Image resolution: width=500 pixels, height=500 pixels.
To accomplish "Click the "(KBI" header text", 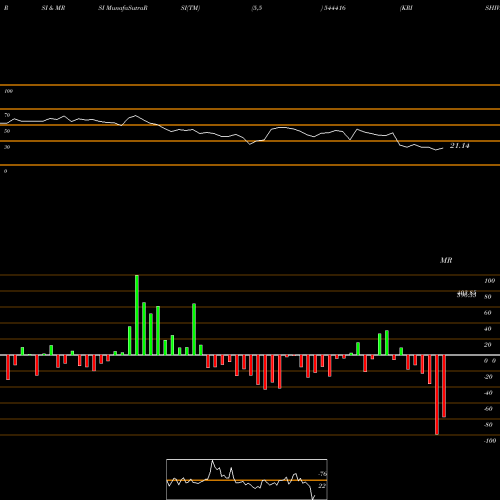I will click(x=406, y=8).
